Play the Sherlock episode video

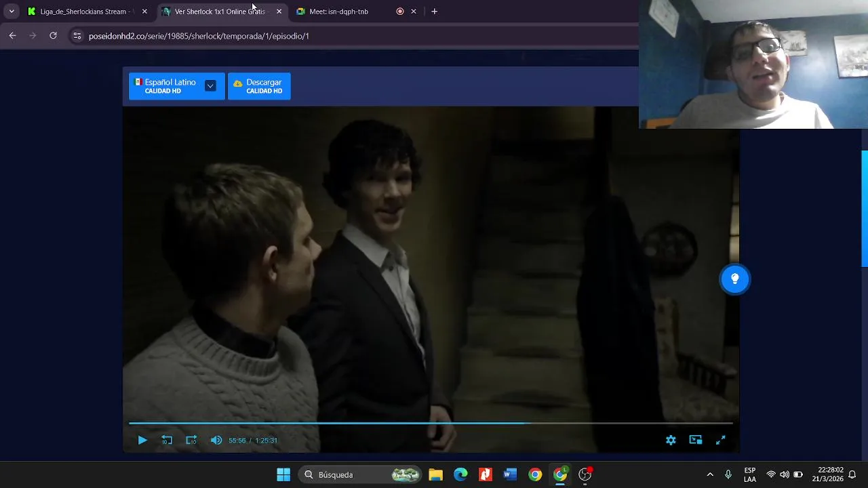point(142,440)
